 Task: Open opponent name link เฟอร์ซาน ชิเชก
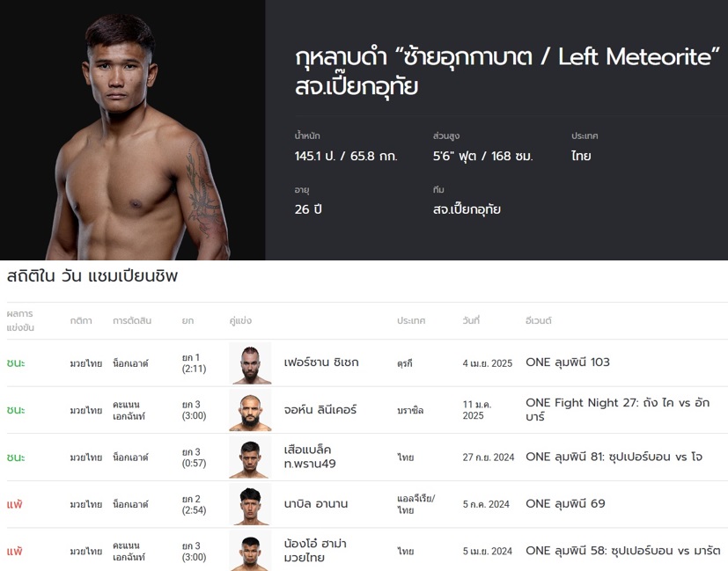(321, 362)
